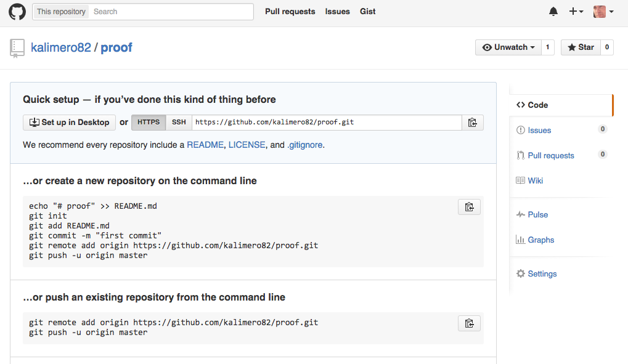
Task: Copy the new repository command-line instructions
Action: (469, 206)
